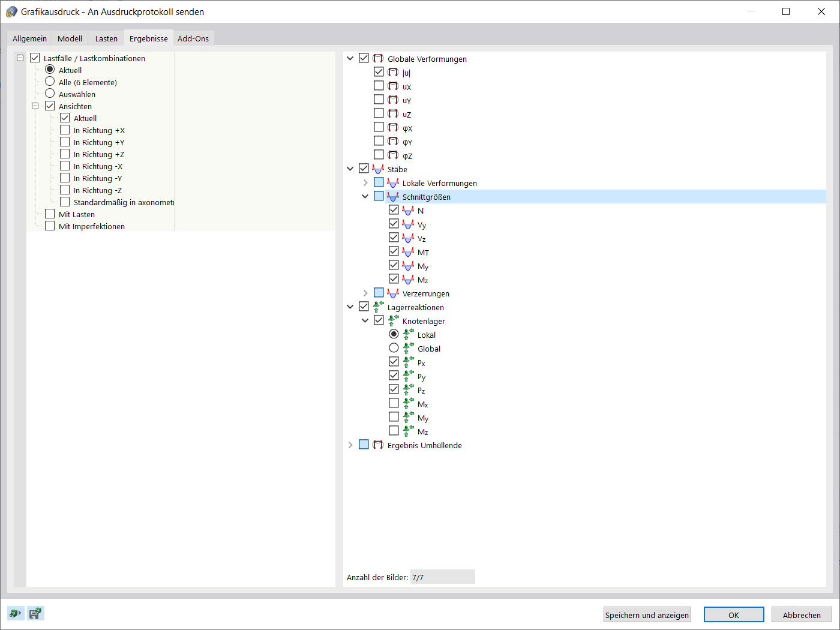Click the green print icon at bottom left
This screenshot has height=630, width=840.
click(16, 613)
